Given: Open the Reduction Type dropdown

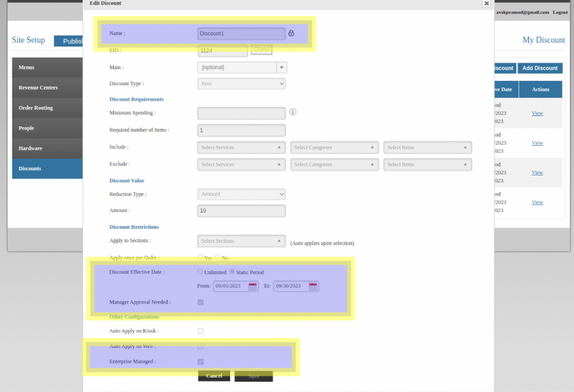Looking at the screenshot, I should tap(241, 194).
